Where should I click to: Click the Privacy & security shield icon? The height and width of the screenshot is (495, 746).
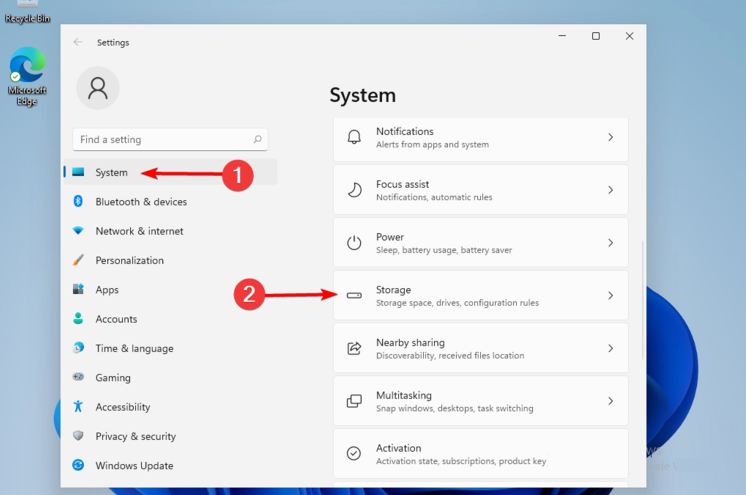click(x=78, y=436)
